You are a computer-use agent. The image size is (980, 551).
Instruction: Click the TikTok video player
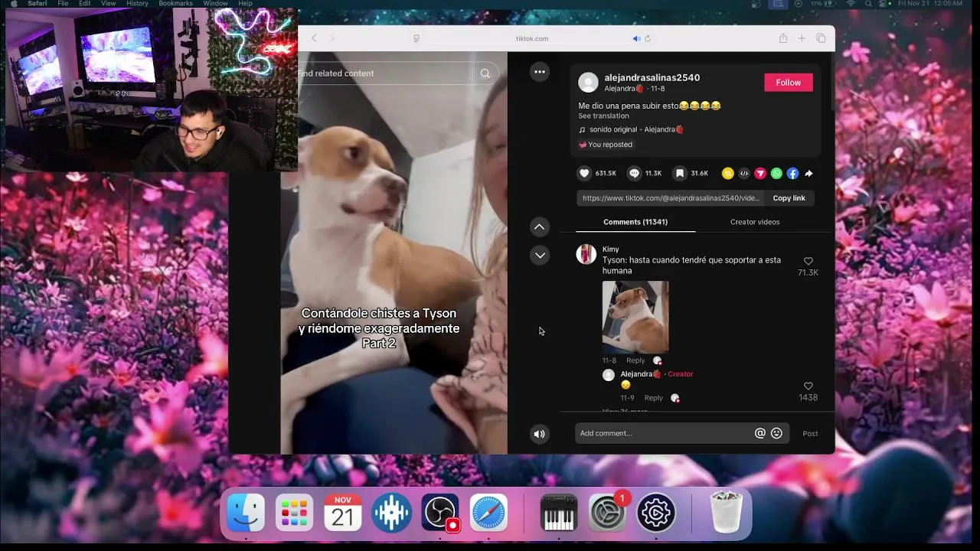tap(394, 253)
